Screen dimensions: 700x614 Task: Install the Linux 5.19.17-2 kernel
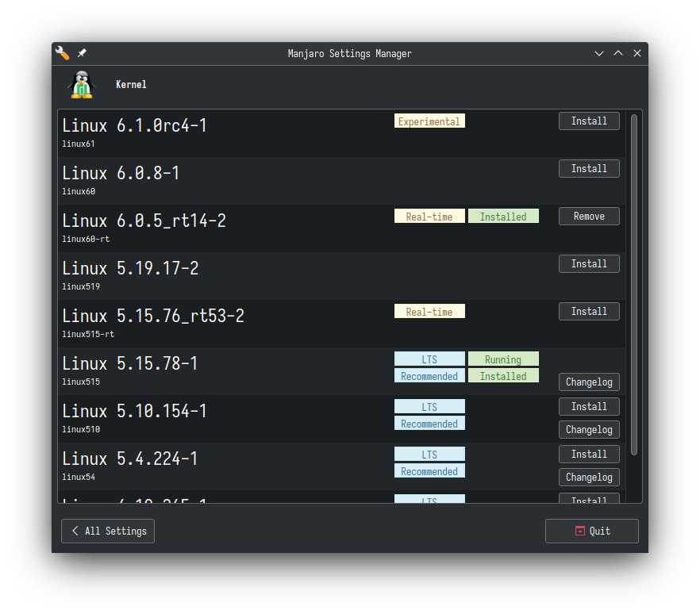coord(589,263)
